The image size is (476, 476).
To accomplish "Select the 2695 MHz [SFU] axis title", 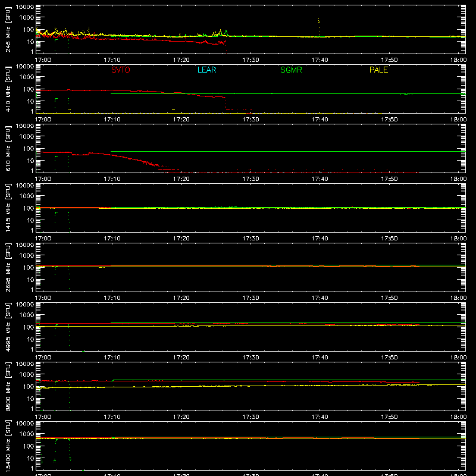I will (x=8, y=267).
